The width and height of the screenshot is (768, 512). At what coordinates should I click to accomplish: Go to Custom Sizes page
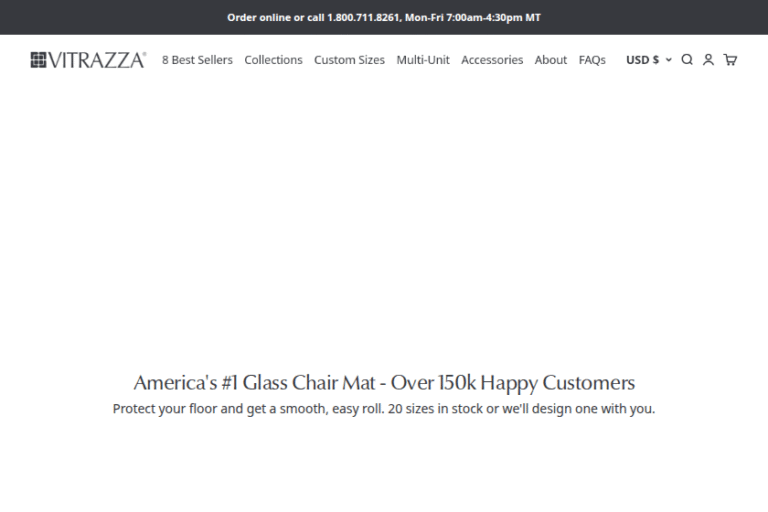point(349,60)
